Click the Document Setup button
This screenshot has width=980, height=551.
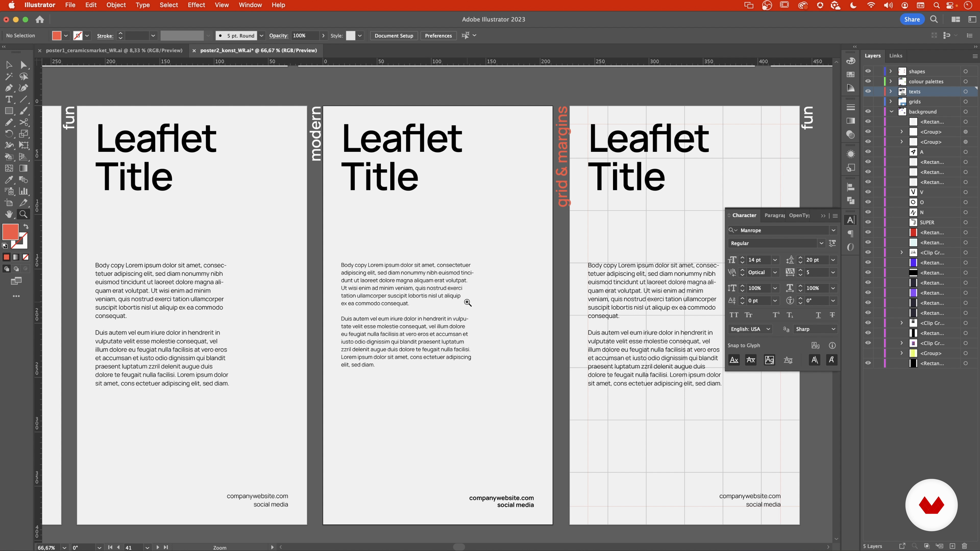tap(393, 36)
